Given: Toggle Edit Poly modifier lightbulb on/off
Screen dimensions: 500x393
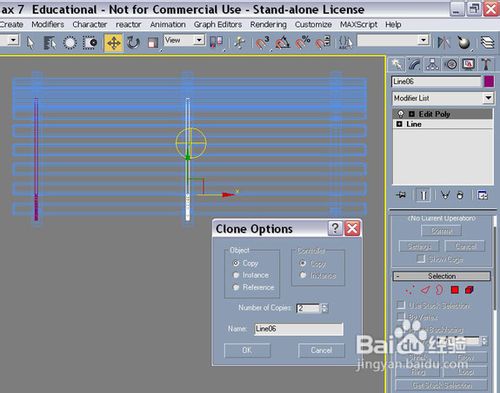Looking at the screenshot, I should (400, 114).
